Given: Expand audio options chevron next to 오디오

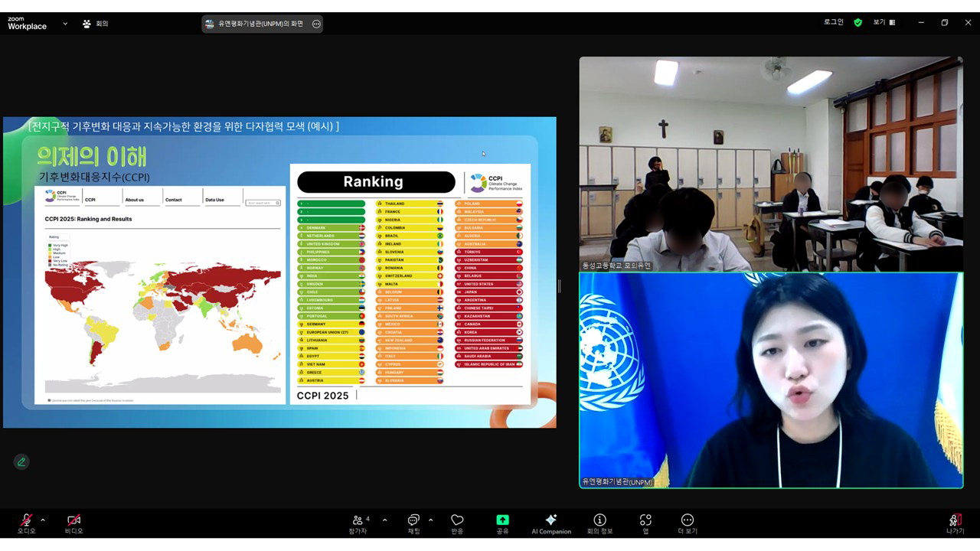Looking at the screenshot, I should [x=43, y=520].
